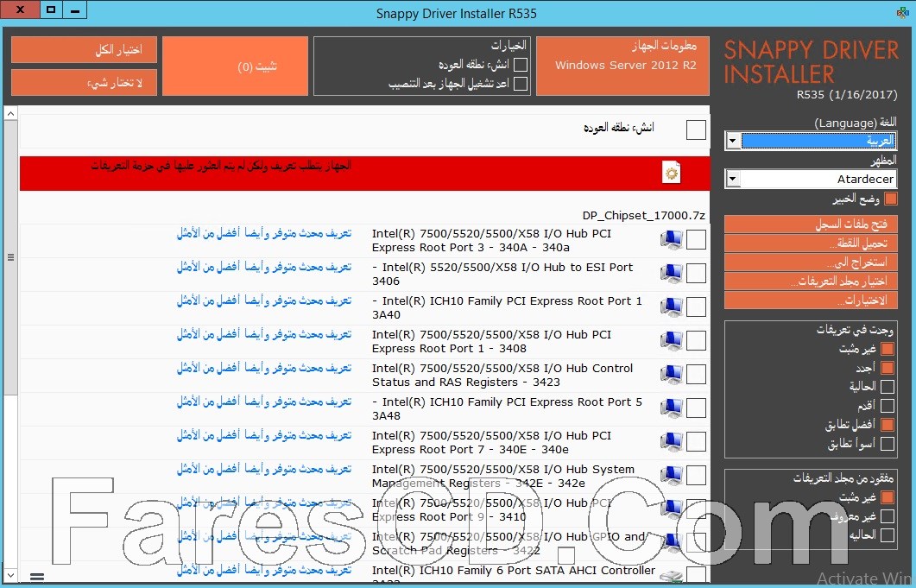Click the device icon for ICH10 Root Port 1 3A40
Screen dimensions: 916x588
click(671, 307)
